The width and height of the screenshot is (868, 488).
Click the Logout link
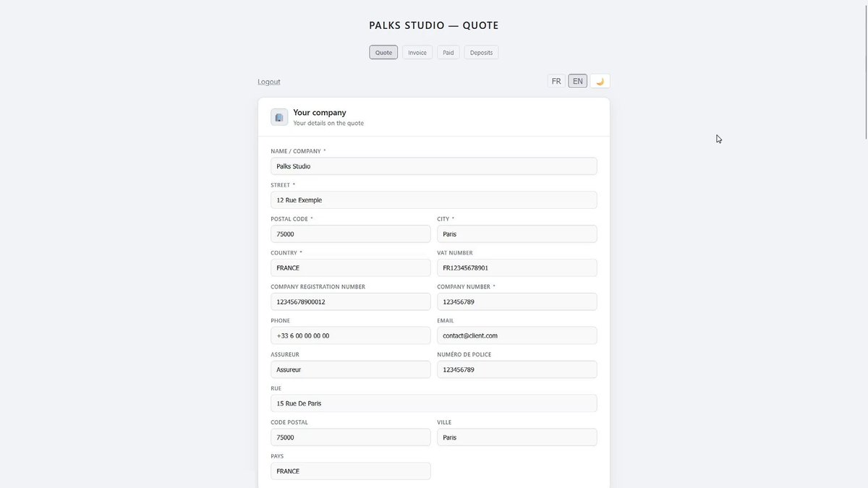tap(269, 82)
